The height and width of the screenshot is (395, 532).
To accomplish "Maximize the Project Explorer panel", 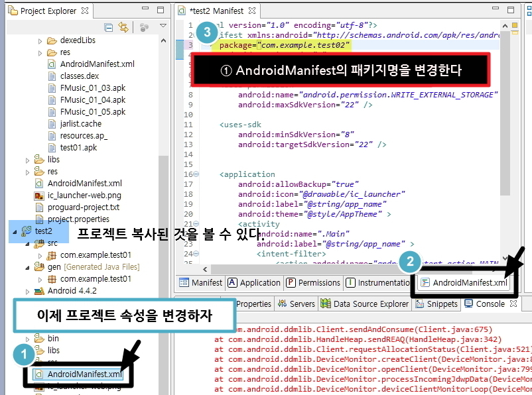I will (161, 10).
